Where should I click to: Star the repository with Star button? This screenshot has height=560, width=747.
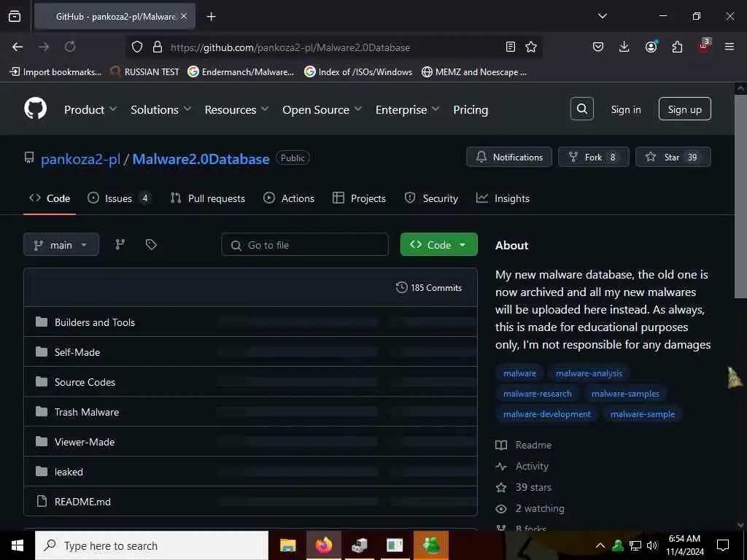(x=673, y=157)
